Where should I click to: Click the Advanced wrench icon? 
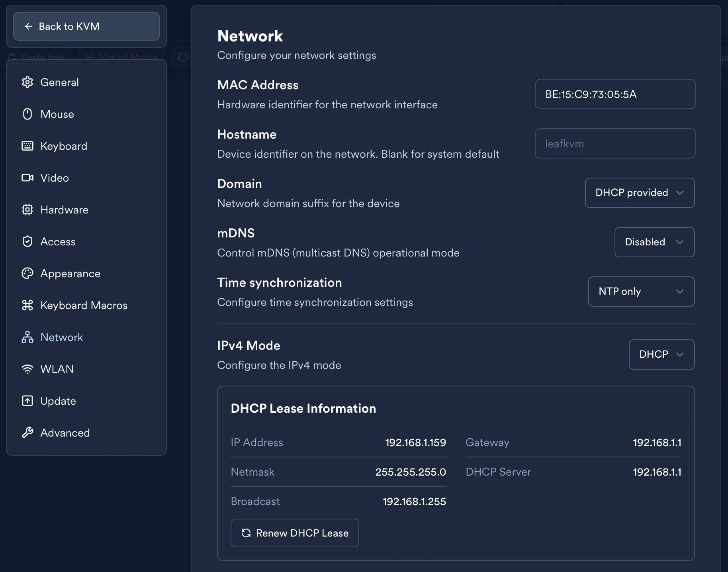point(27,433)
